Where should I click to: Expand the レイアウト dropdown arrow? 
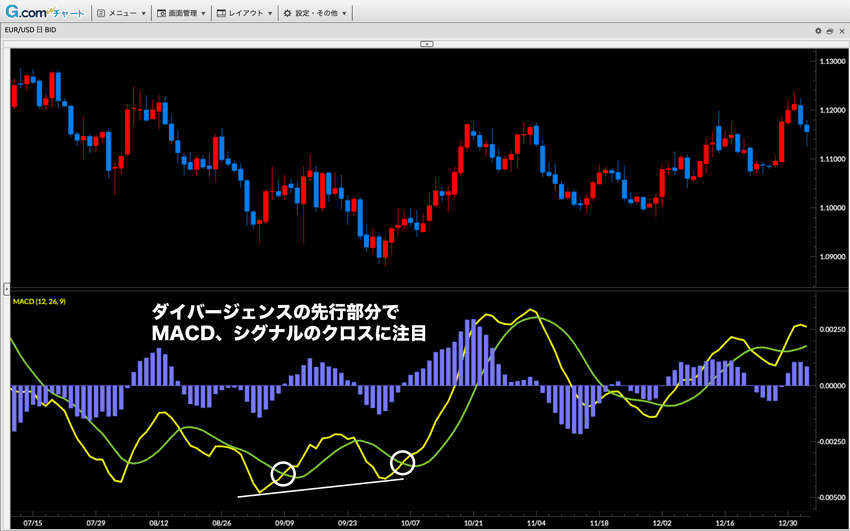tap(271, 14)
